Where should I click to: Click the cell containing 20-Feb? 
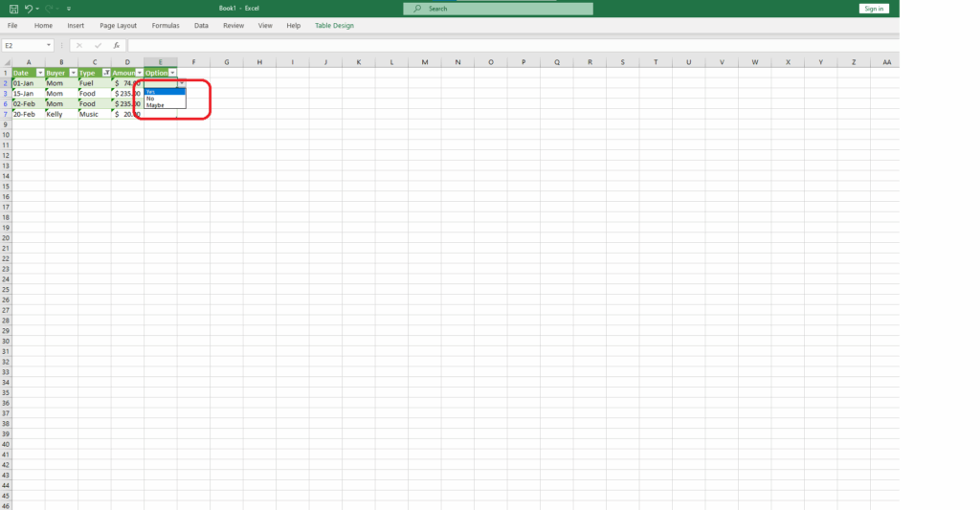point(28,115)
